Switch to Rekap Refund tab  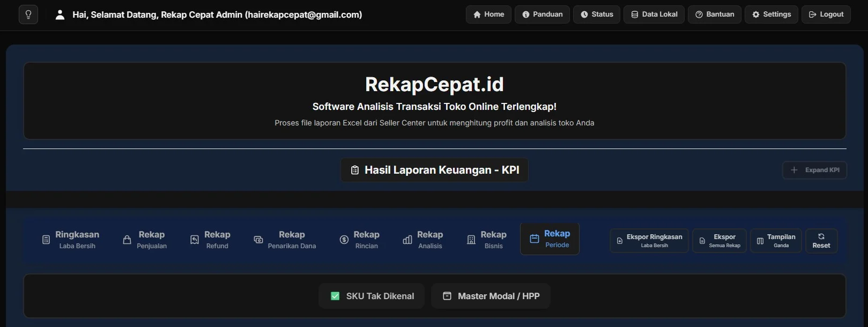pos(210,240)
